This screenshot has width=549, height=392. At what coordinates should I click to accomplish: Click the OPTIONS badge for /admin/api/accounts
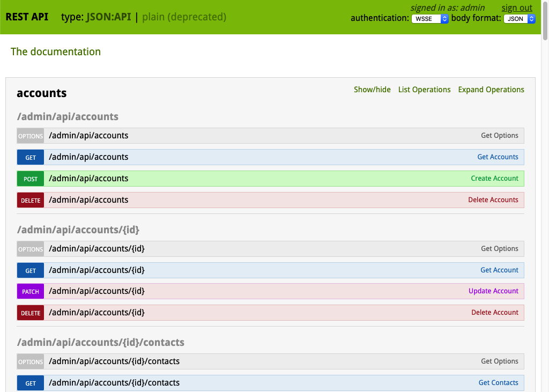[31, 136]
